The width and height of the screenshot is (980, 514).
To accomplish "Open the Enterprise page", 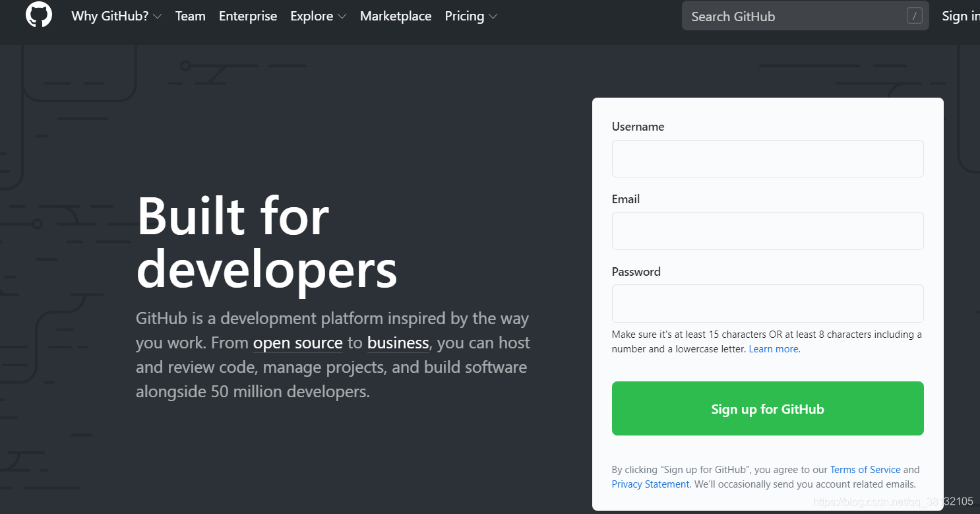I will coord(248,16).
